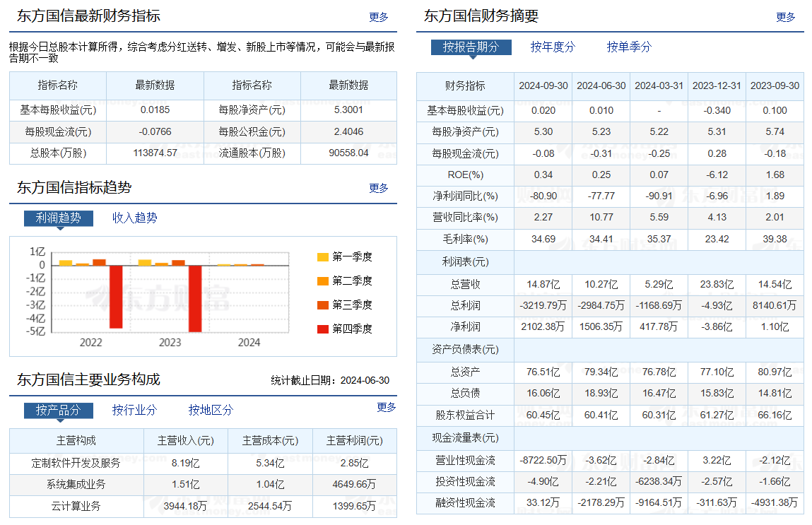
Task: Click the 18.93亿 总负债 value
Action: 601,394
